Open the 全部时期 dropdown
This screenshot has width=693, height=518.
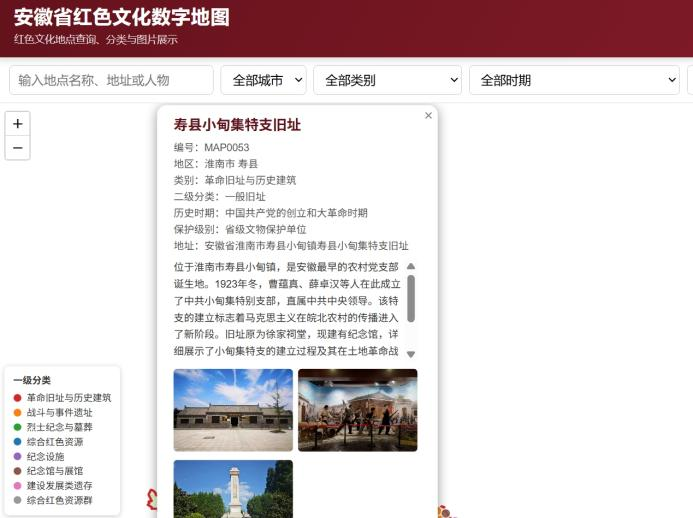(x=575, y=80)
